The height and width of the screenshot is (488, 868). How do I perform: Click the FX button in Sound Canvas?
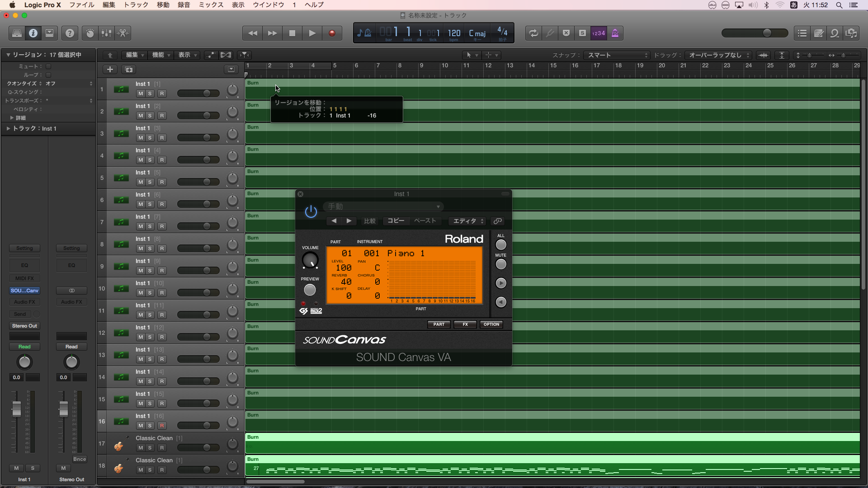tap(465, 324)
